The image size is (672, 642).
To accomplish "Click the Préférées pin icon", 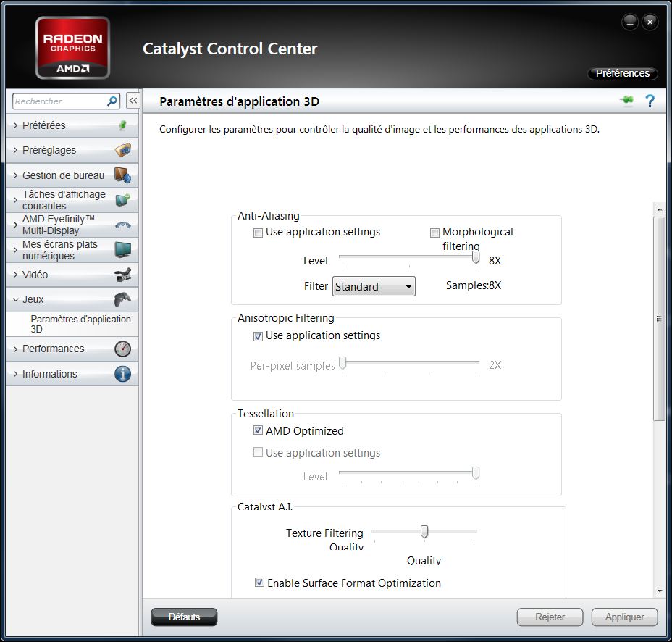I will 122,125.
